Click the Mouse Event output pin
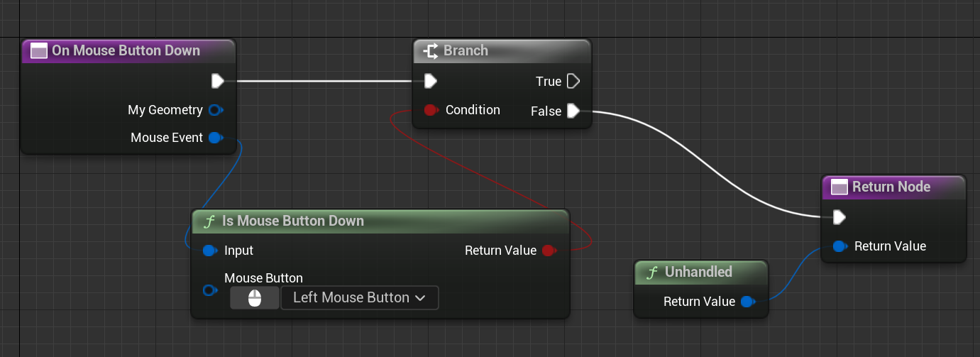 pos(216,138)
